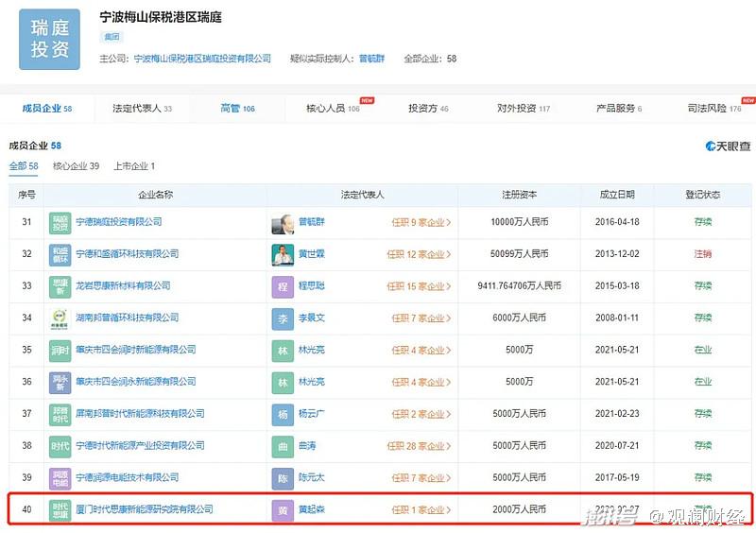The width and height of the screenshot is (756, 533).
Task: Expand 任职 7 家企业 for 李景文
Action: point(421,318)
